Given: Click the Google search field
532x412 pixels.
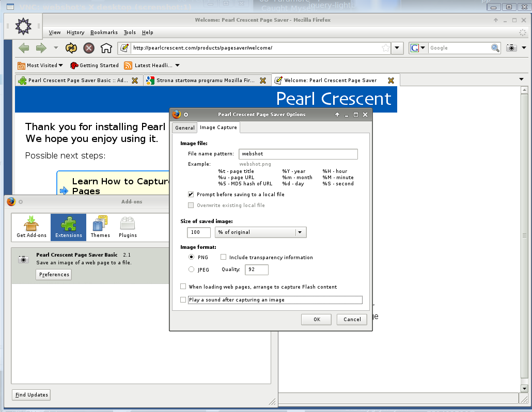Looking at the screenshot, I should tap(459, 48).
